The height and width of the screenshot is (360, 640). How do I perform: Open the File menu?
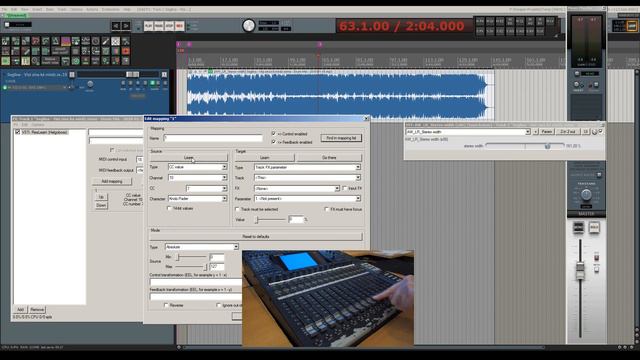[x=4, y=9]
